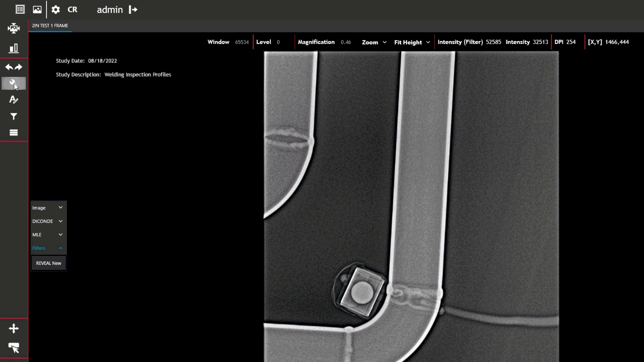Click the redo arrow
This screenshot has width=644, height=362.
point(19,67)
